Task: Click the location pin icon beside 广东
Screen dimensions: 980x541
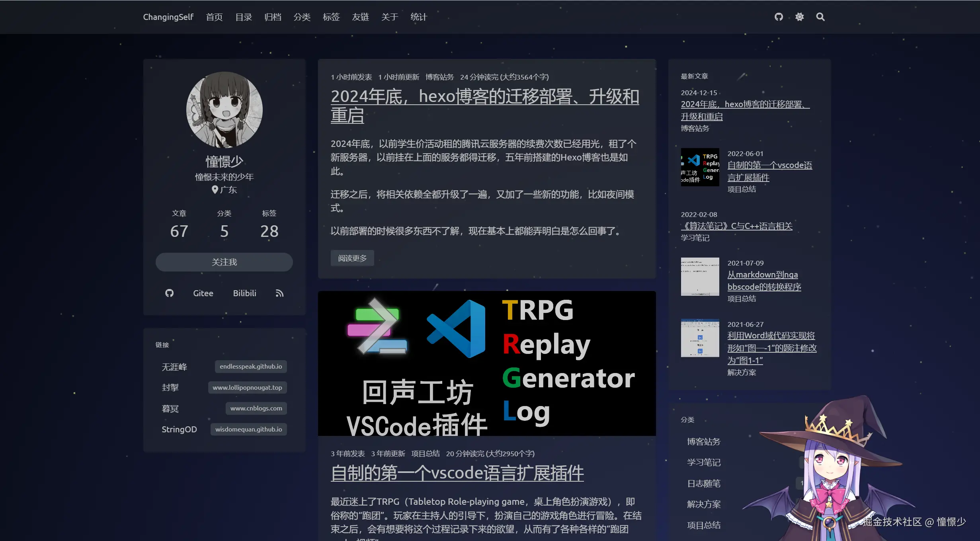Action: pos(214,190)
